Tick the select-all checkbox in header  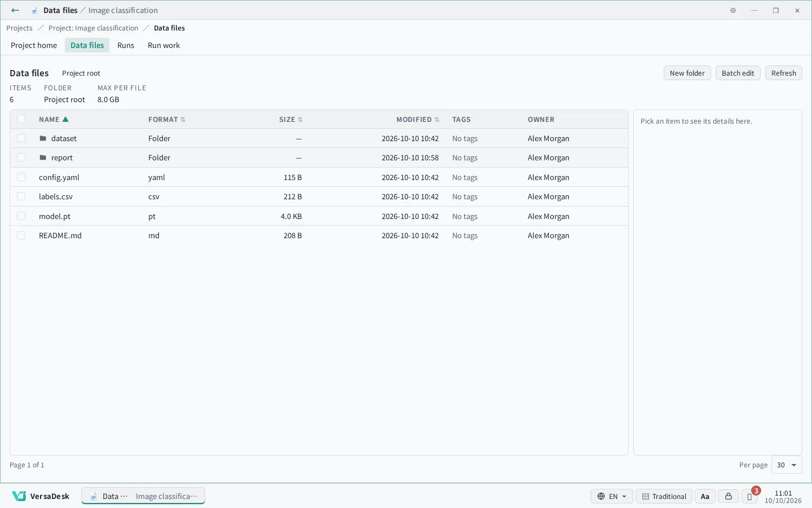tap(21, 119)
